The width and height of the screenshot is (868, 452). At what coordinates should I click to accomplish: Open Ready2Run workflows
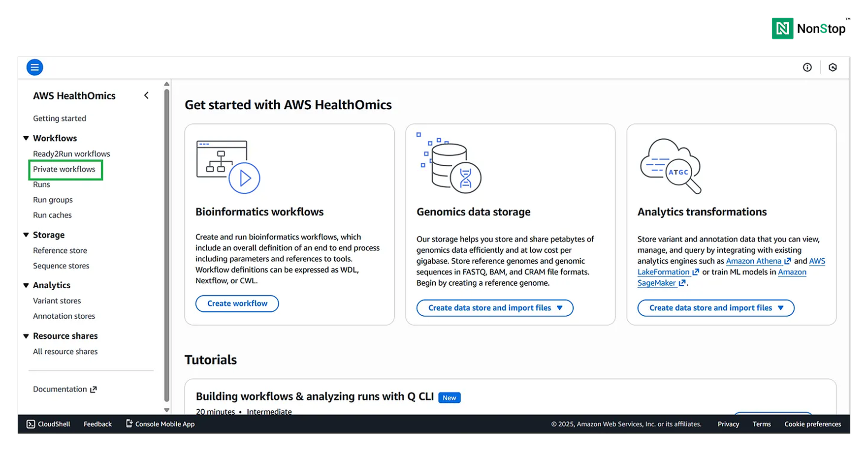[x=71, y=154]
